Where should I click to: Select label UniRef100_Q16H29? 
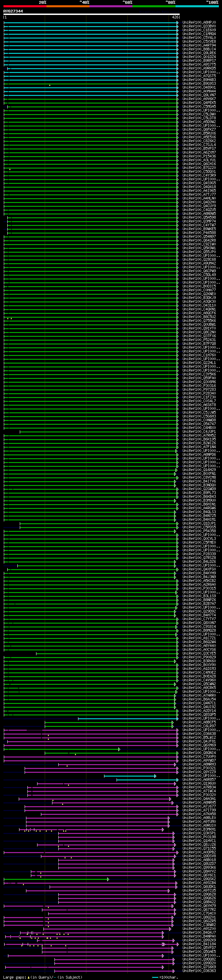click(199, 470)
